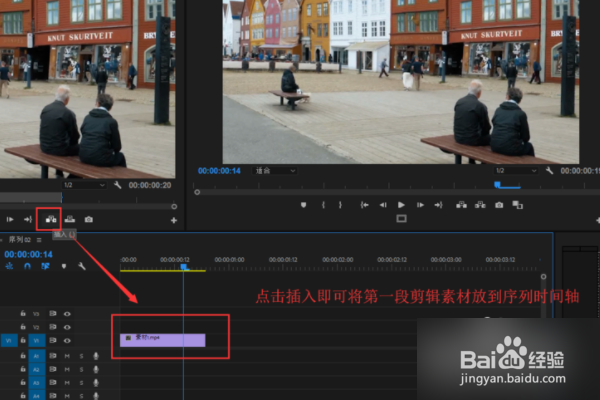Select the sequence 02 timeline tab
This screenshot has height=400, width=600.
pyautogui.click(x=20, y=240)
